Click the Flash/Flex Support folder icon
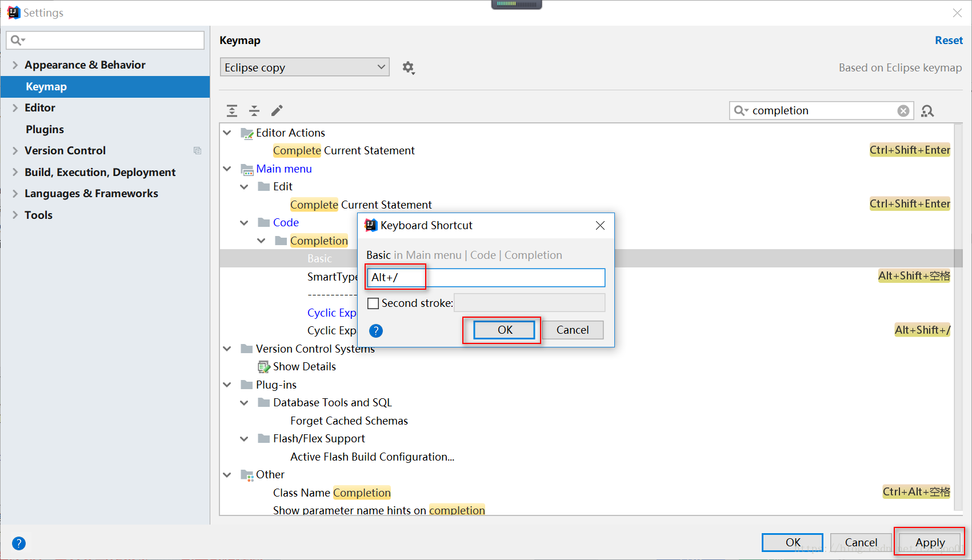 point(264,438)
